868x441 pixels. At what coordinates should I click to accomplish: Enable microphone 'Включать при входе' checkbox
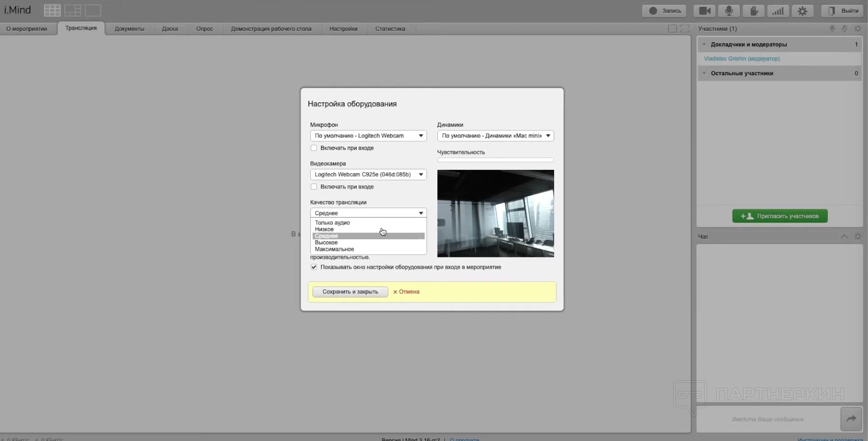pyautogui.click(x=314, y=148)
